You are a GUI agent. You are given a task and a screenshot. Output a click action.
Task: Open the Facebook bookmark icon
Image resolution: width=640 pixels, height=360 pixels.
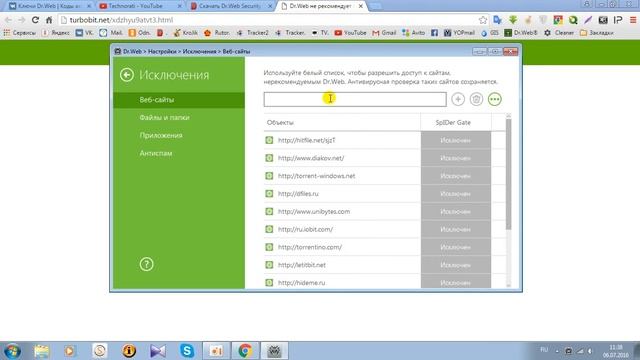434,33
